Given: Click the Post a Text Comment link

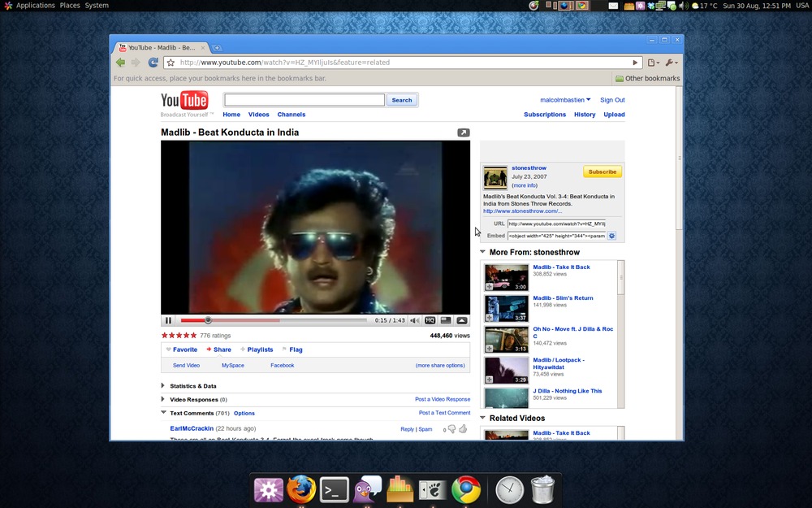Looking at the screenshot, I should coord(444,413).
